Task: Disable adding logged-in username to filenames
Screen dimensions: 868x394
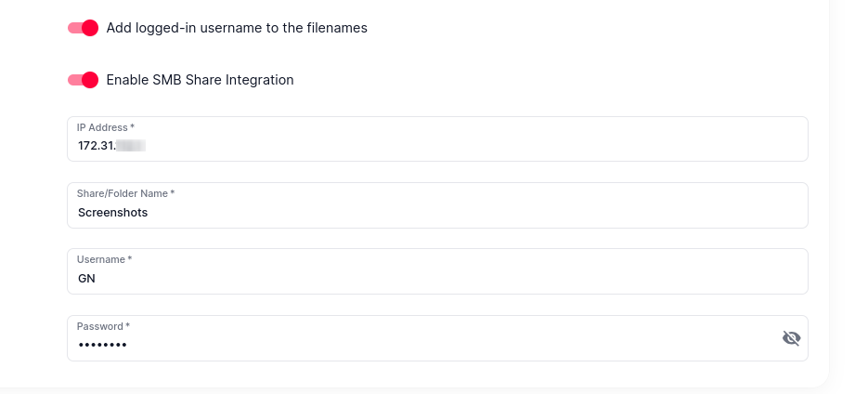Action: [x=83, y=28]
